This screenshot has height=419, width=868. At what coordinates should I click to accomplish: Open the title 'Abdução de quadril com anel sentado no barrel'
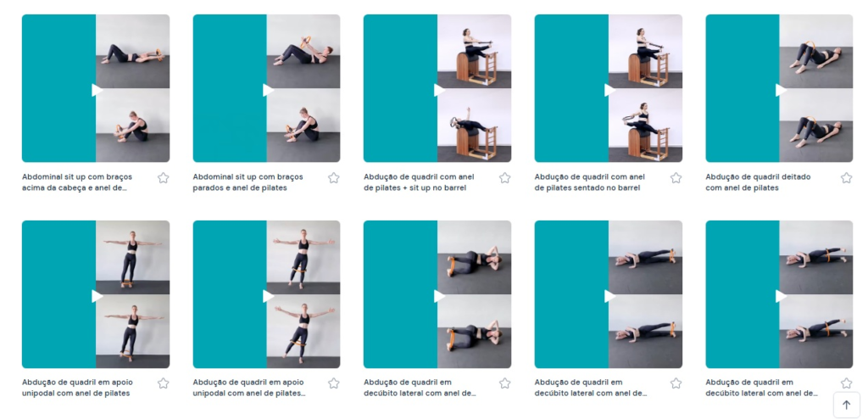point(590,182)
